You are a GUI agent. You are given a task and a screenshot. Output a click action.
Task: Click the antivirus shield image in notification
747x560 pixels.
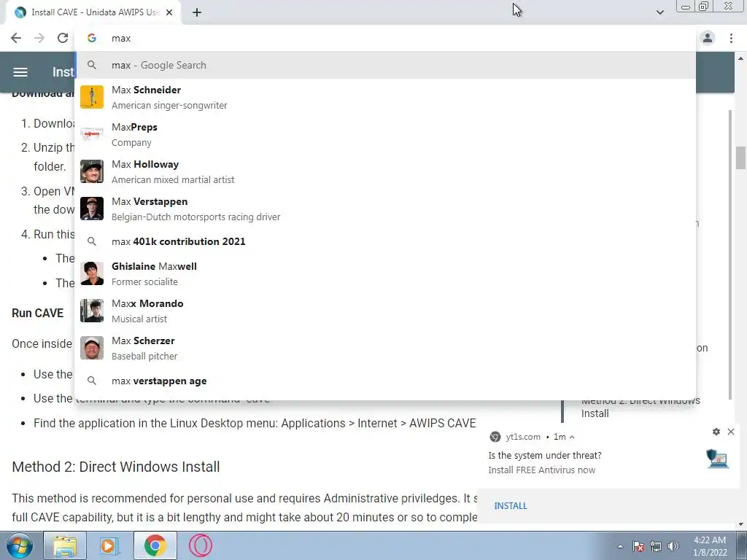click(718, 458)
